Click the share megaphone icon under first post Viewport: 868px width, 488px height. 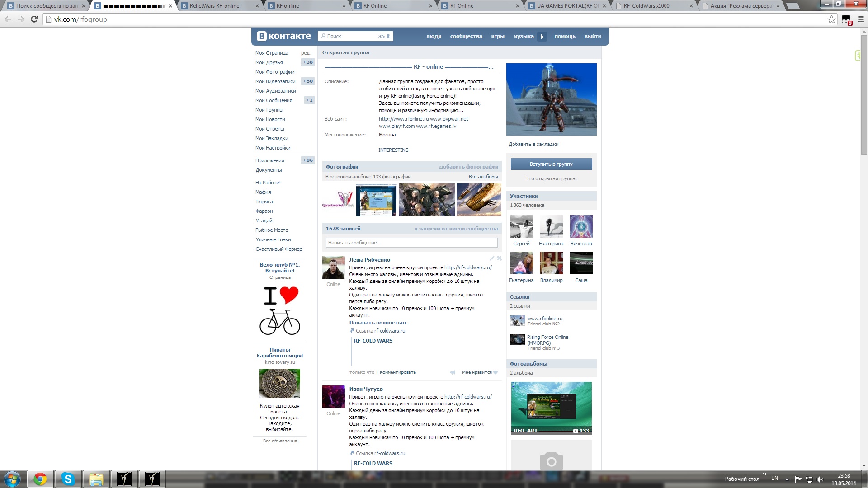click(453, 372)
